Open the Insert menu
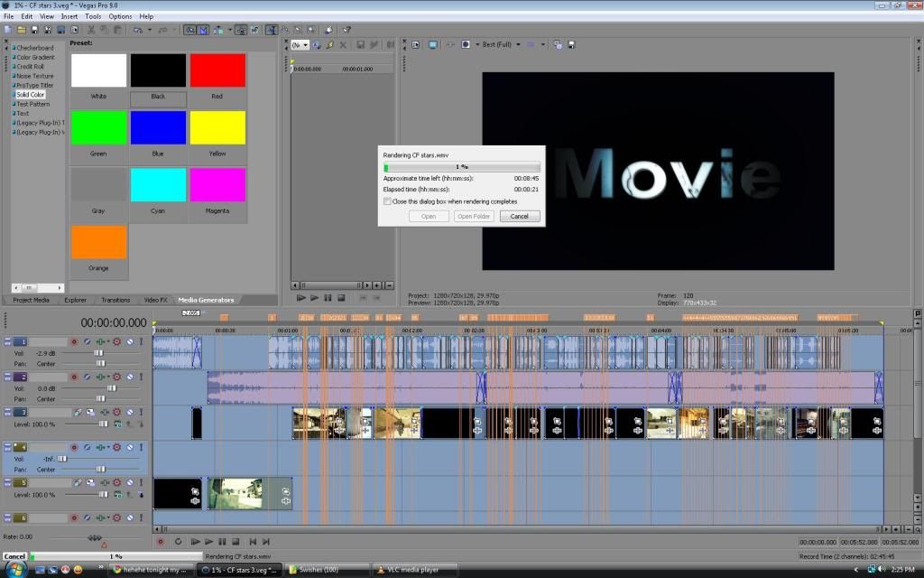924x578 pixels. 69,16
